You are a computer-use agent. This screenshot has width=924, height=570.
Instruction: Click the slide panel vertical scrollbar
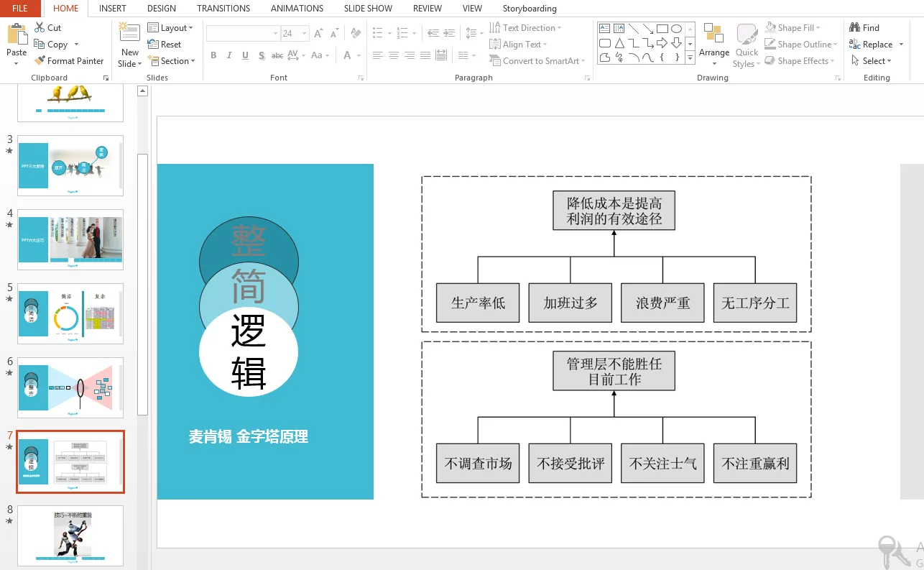tap(142, 288)
